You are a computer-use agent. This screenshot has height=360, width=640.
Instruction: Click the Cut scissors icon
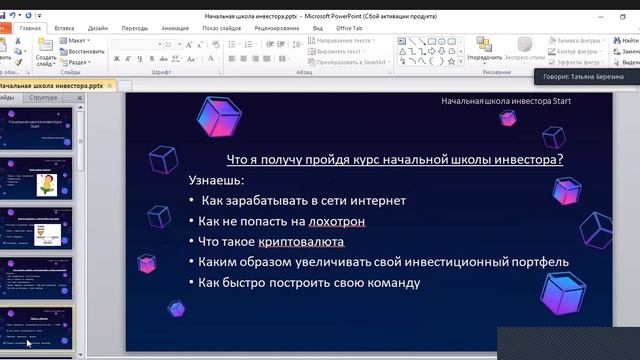[x=18, y=41]
